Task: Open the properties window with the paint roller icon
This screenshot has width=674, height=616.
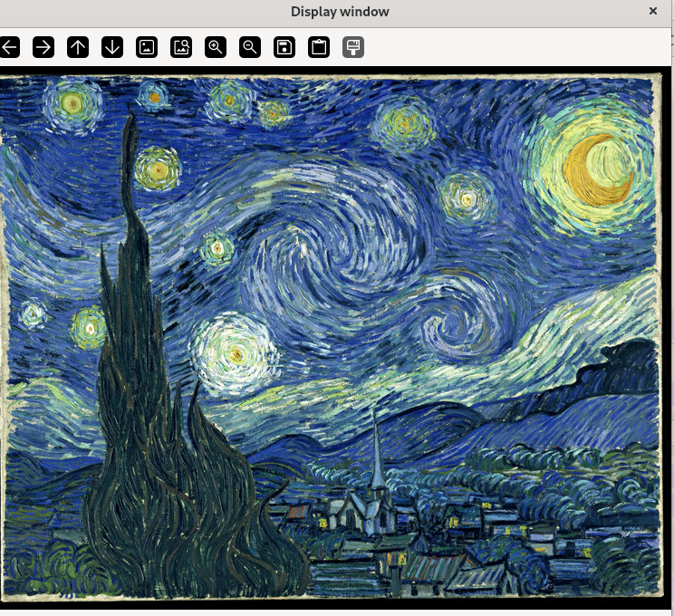Action: pyautogui.click(x=353, y=47)
